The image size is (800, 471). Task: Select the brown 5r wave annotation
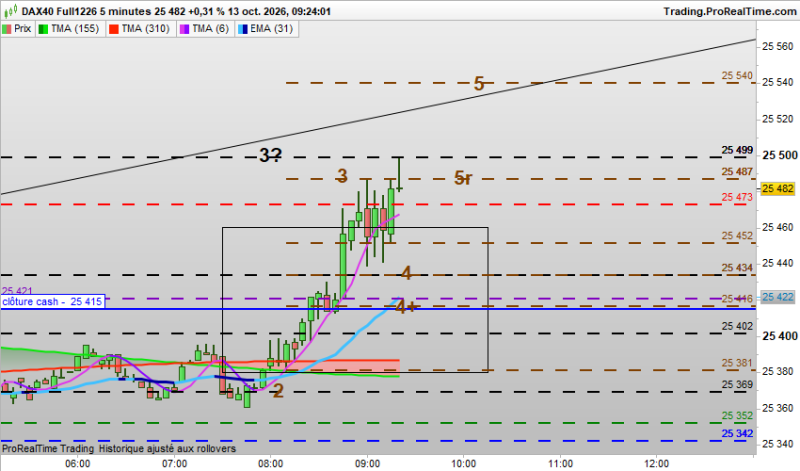coord(463,178)
